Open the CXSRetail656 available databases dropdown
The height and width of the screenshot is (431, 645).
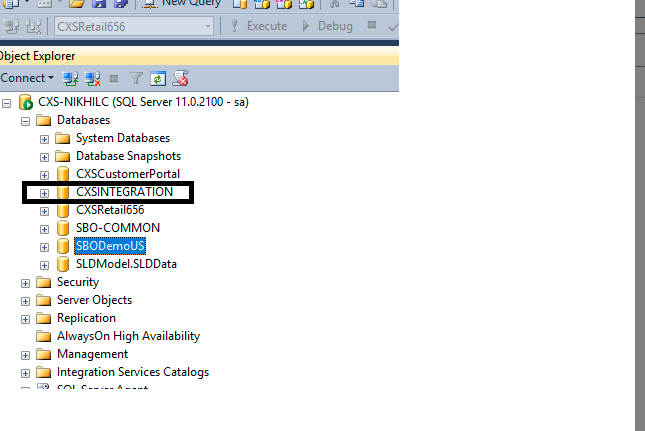click(208, 27)
